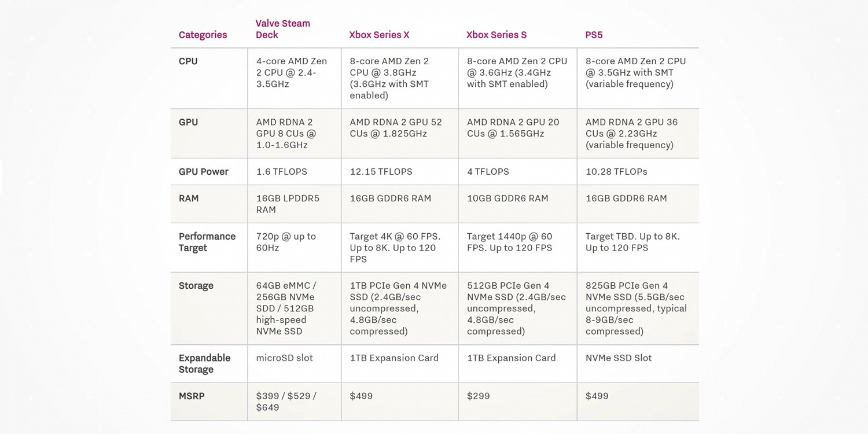The width and height of the screenshot is (868, 434).
Task: Select the $299 price cell
Action: pyautogui.click(x=478, y=396)
